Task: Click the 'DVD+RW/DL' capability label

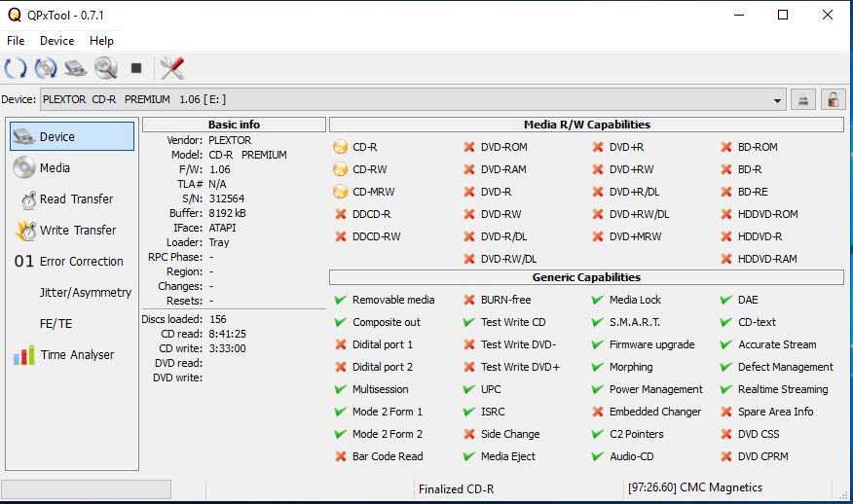Action: pos(639,214)
